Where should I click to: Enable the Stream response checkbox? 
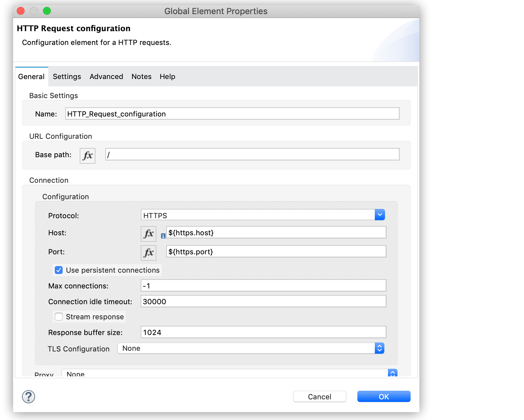click(59, 317)
